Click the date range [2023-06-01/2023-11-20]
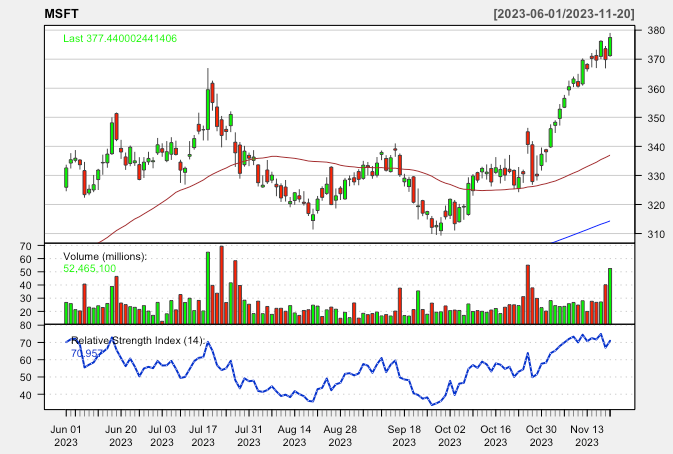This screenshot has width=673, height=454. [x=564, y=14]
